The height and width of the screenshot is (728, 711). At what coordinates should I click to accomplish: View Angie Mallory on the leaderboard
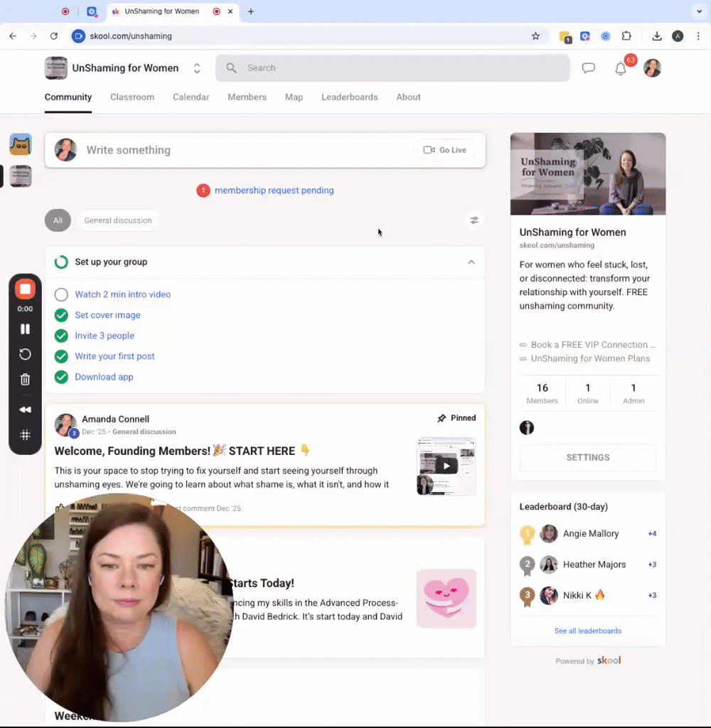[x=591, y=533]
